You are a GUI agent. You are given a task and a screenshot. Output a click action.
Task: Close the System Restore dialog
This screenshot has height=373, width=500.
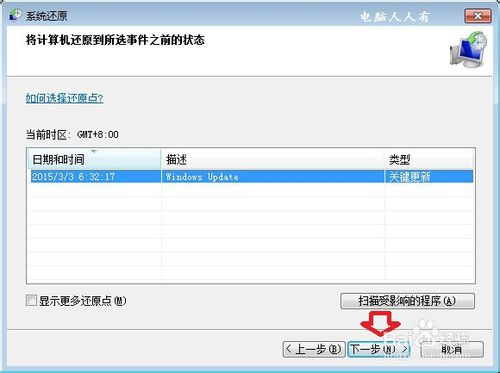(x=478, y=16)
